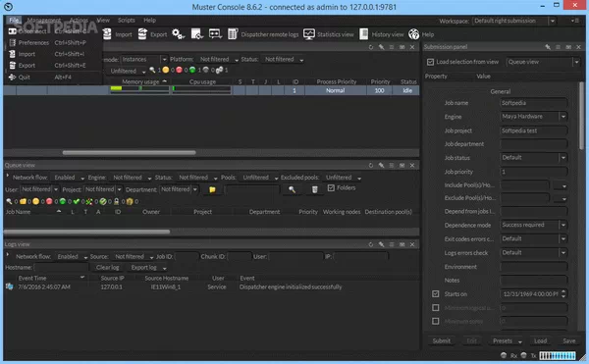
Task: Open the Dependence mode dropdown
Action: pyautogui.click(x=533, y=225)
